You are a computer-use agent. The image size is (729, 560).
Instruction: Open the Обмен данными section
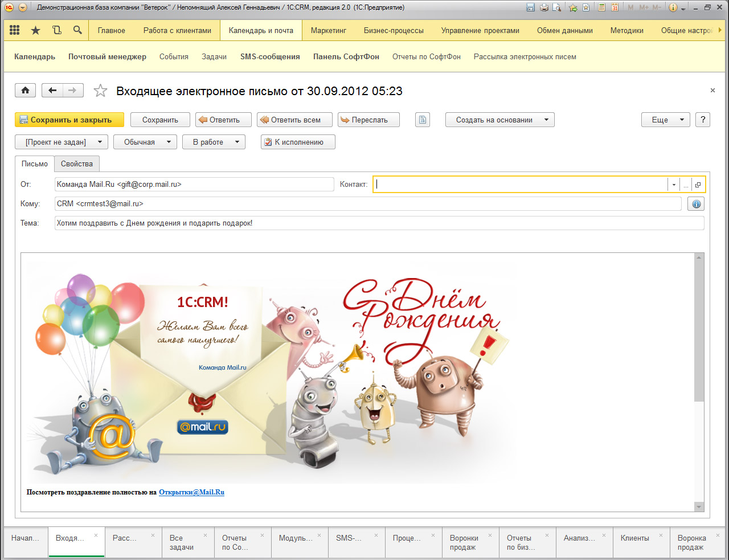click(565, 30)
